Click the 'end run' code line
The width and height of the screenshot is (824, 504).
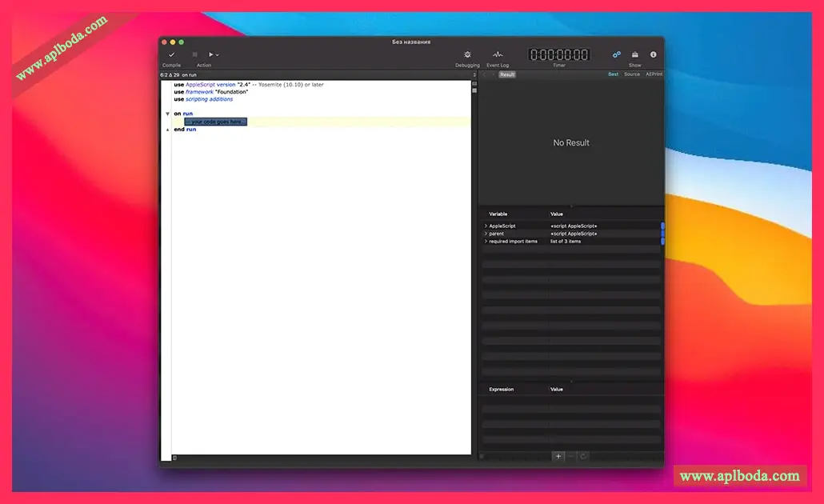tap(185, 130)
